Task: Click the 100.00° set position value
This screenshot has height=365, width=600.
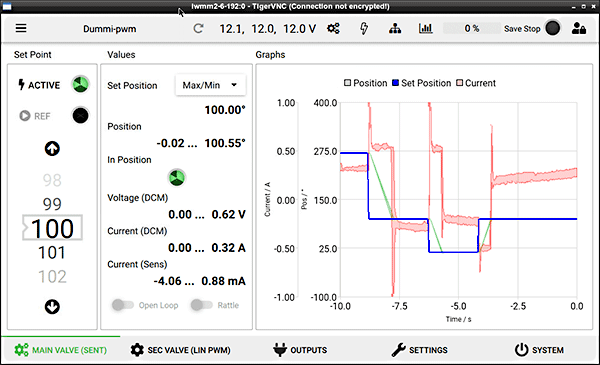Action: pyautogui.click(x=225, y=110)
